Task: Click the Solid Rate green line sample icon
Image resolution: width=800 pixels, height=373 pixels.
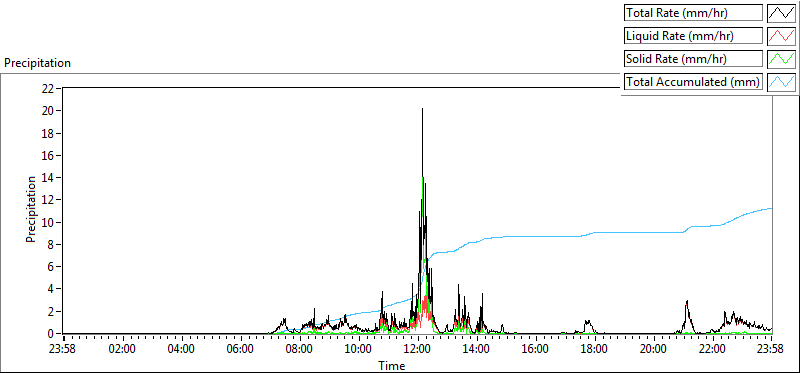Action: pyautogui.click(x=782, y=59)
